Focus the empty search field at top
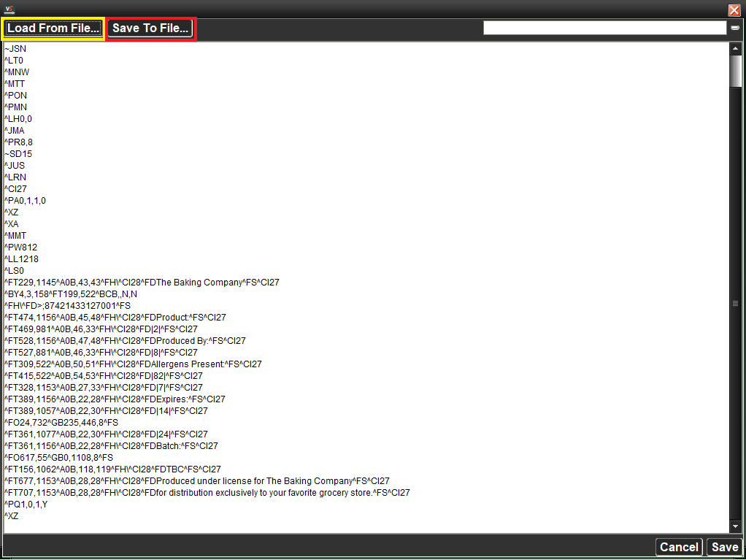 pyautogui.click(x=604, y=28)
